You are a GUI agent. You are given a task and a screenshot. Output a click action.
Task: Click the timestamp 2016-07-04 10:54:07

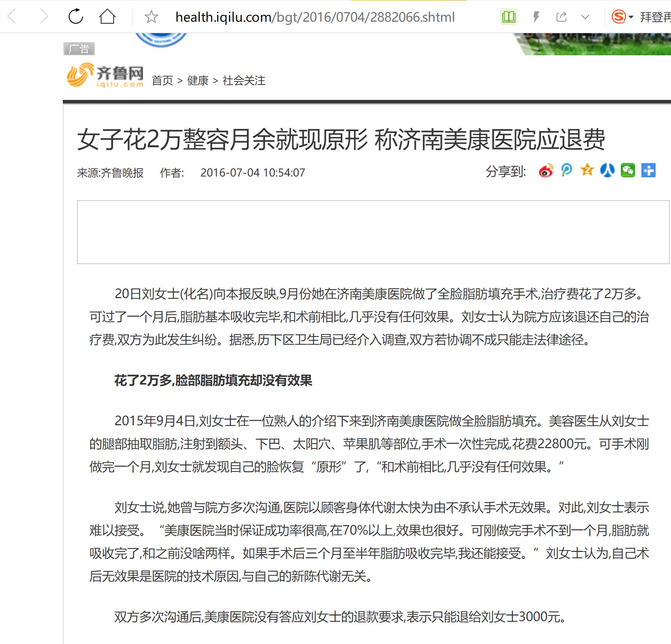pyautogui.click(x=253, y=173)
